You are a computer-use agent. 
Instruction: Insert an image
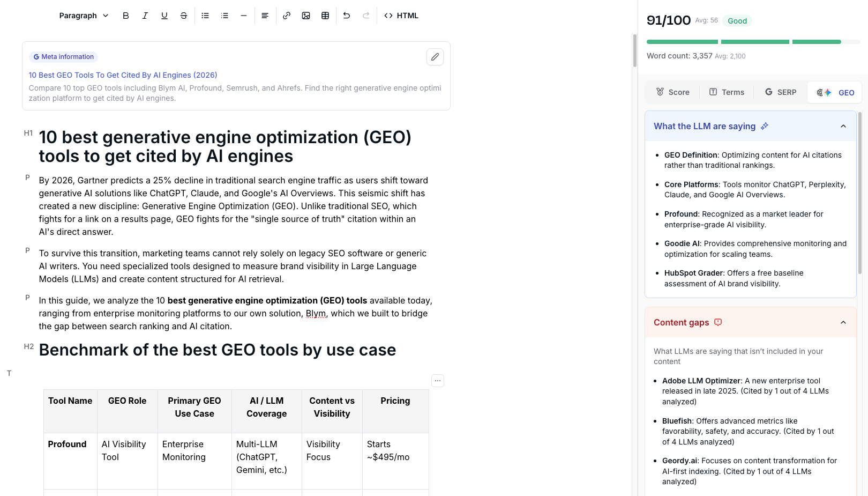[306, 16]
